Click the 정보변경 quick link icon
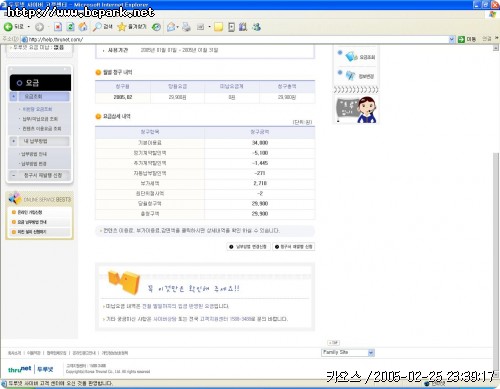The image size is (500, 389). click(x=350, y=76)
